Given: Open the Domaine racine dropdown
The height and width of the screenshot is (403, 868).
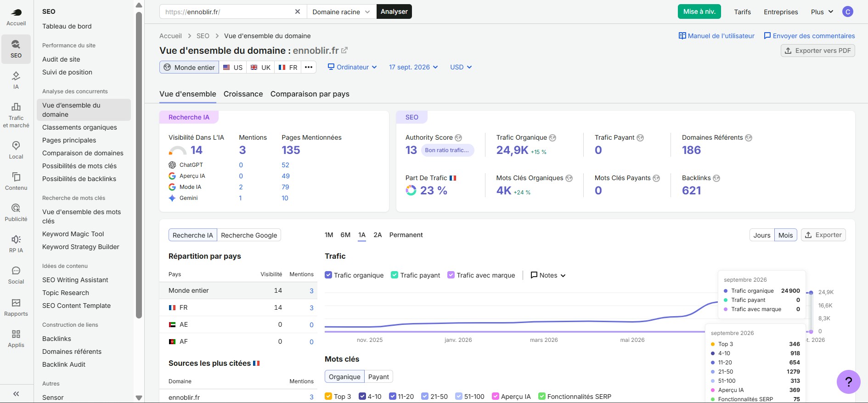Looking at the screenshot, I should pyautogui.click(x=341, y=11).
